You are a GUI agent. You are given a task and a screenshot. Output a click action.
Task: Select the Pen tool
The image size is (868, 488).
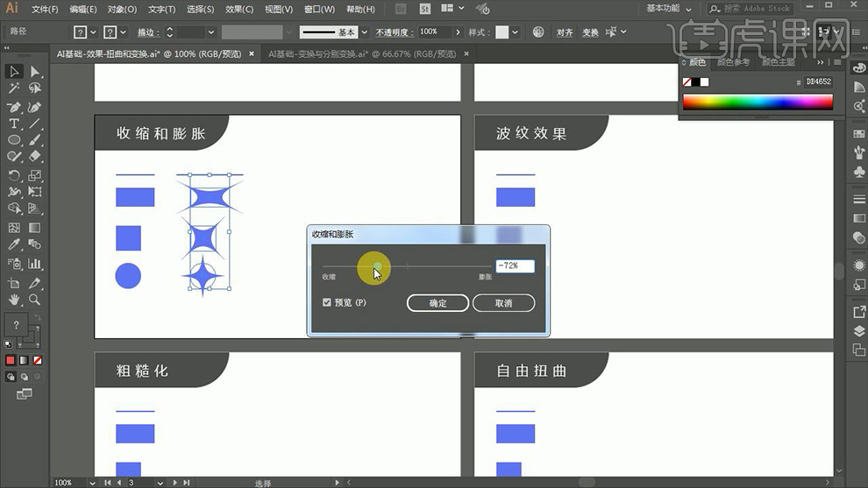click(x=14, y=107)
